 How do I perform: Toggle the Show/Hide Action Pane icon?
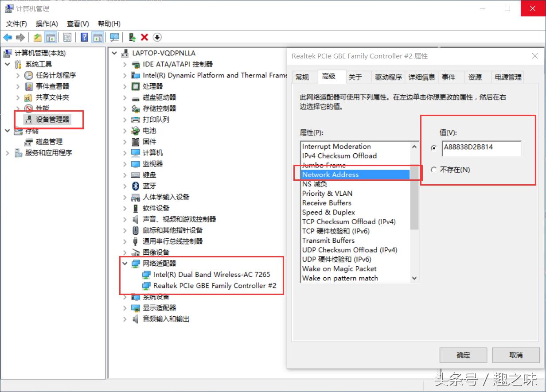pos(97,38)
